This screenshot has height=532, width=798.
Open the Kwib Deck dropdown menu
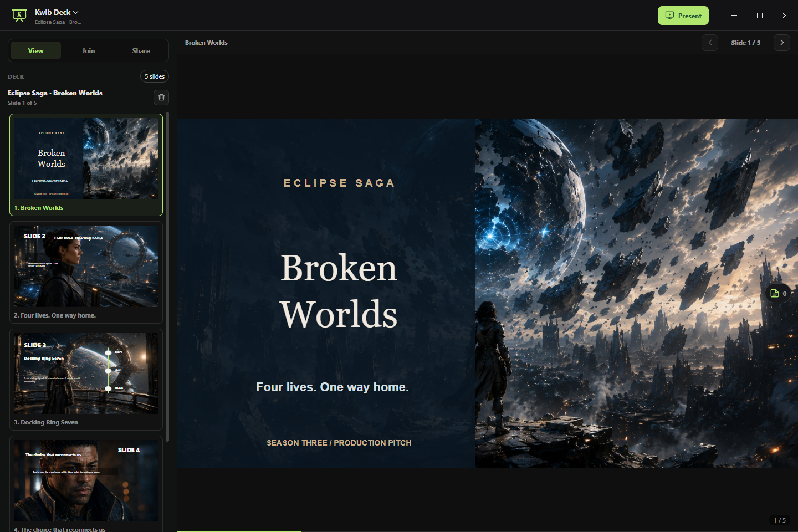coord(57,12)
